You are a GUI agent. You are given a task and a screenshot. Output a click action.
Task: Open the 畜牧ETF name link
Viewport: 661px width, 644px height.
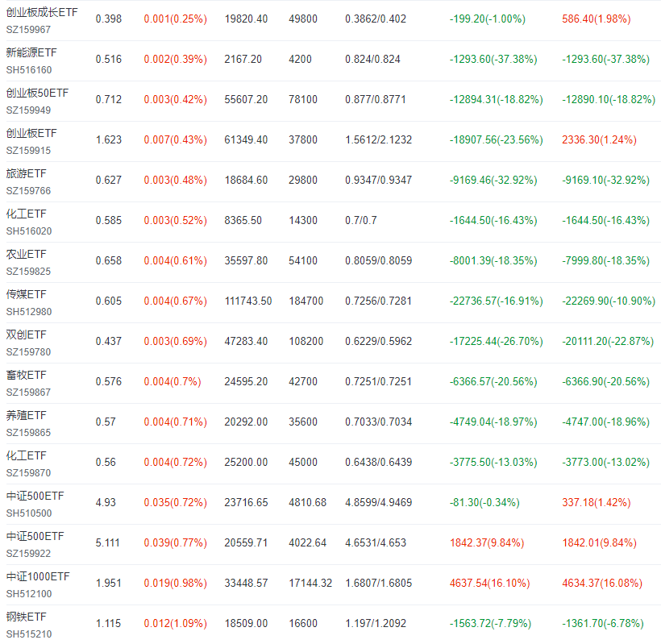tap(26, 375)
